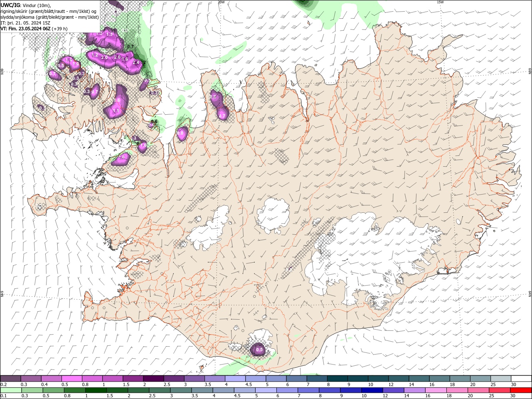Pick the darkest purple snow swatch labeled 2
This screenshot has height=399, width=532.
point(153,379)
